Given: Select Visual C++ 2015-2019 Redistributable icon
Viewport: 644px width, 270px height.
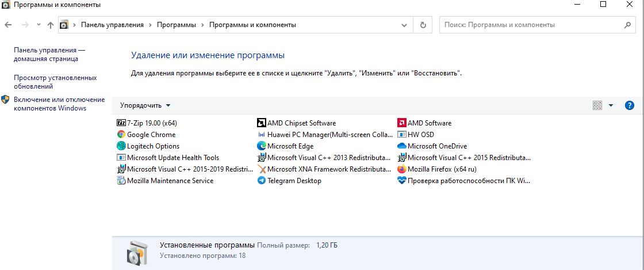Looking at the screenshot, I should [x=121, y=169].
